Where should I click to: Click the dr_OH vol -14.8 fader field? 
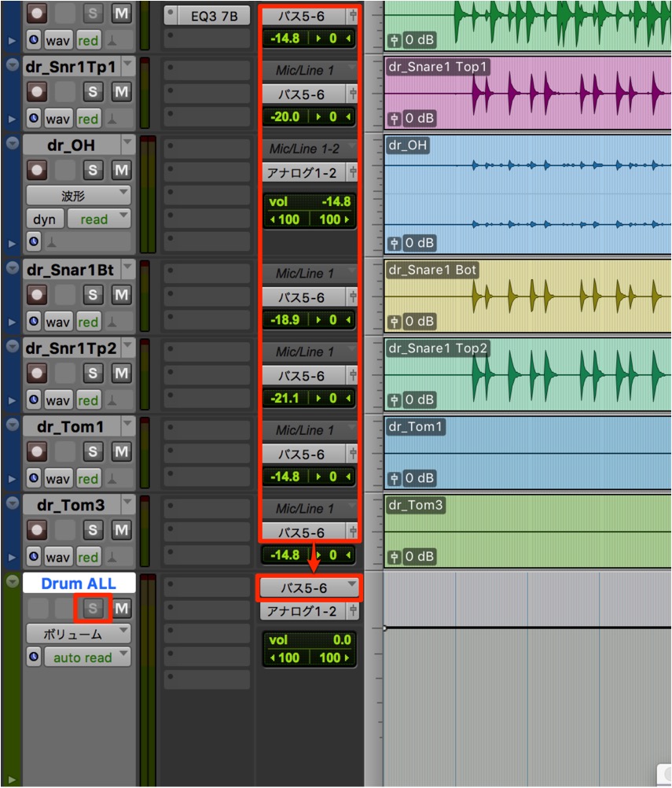(x=310, y=201)
